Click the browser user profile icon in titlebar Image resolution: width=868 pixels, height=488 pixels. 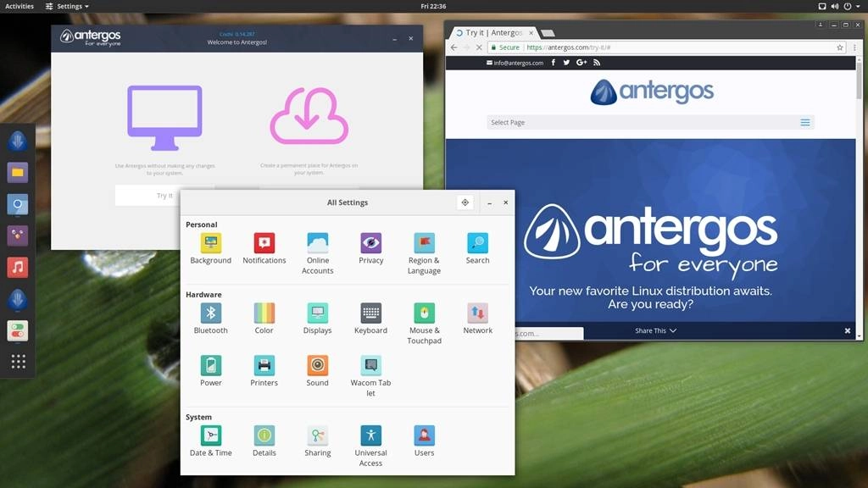[821, 25]
